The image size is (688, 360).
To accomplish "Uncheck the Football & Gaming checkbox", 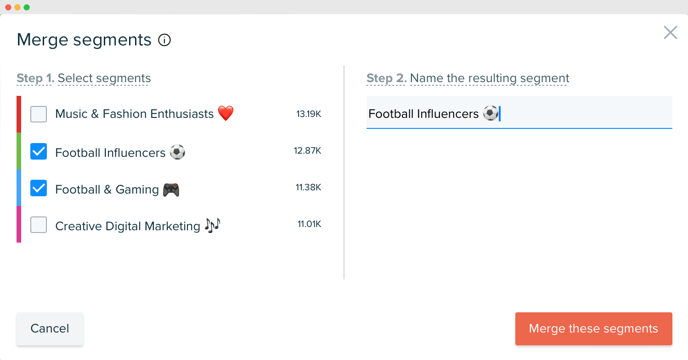I will pyautogui.click(x=39, y=188).
